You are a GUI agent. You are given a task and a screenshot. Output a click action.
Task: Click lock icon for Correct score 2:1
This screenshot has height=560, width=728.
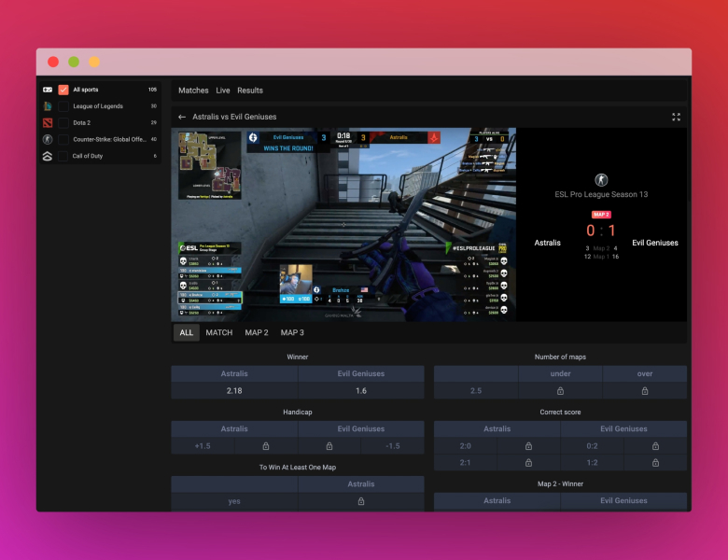pos(528,463)
